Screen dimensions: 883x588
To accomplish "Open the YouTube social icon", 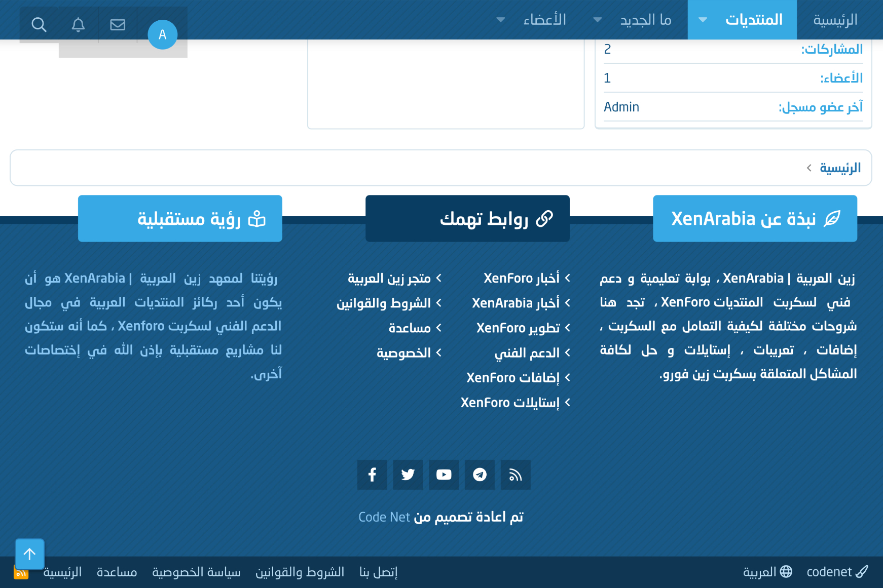I will (x=444, y=475).
